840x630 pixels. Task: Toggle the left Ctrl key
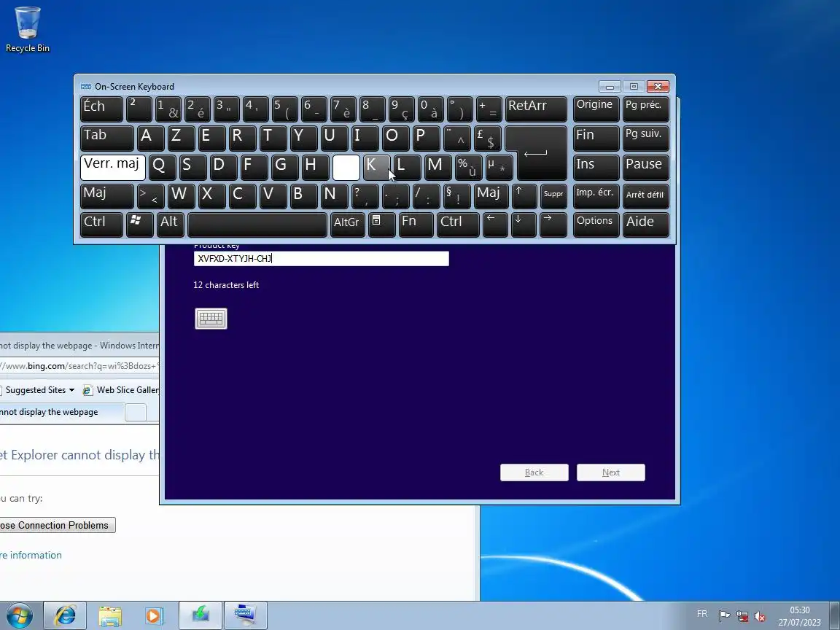tap(101, 225)
